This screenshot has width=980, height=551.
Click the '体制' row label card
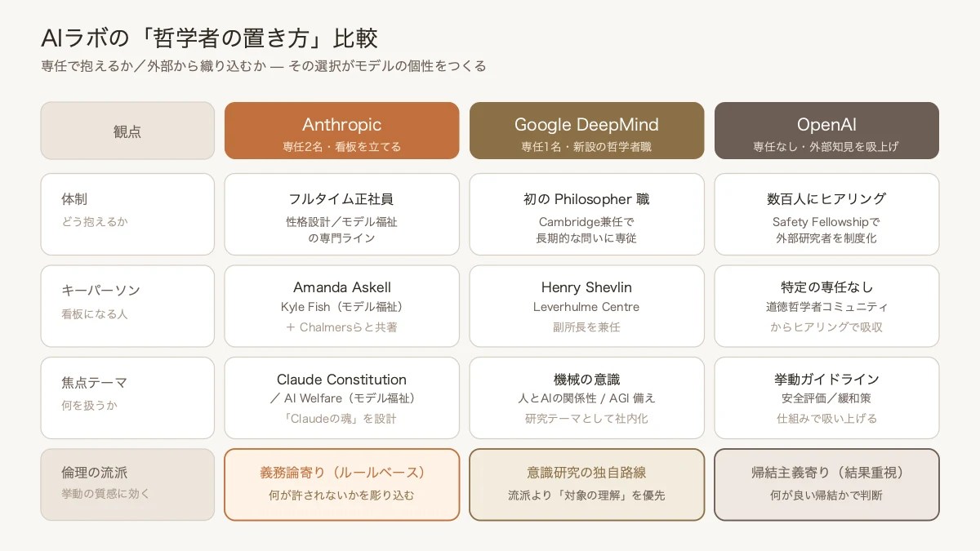click(127, 214)
